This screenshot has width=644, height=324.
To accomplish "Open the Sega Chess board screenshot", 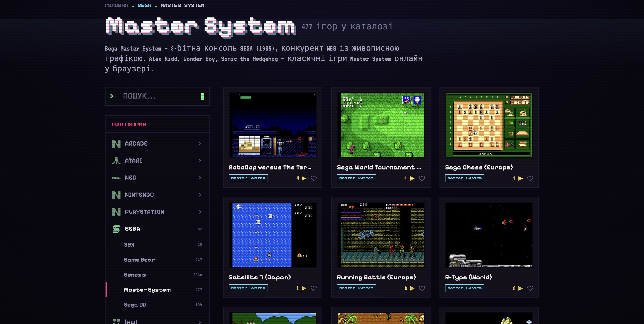I will point(489,125).
